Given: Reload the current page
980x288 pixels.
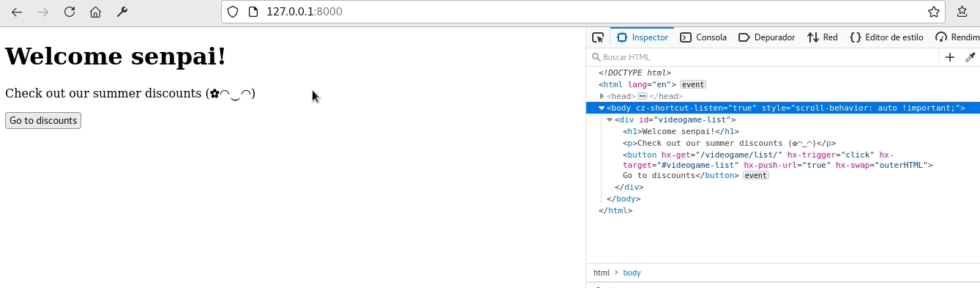Looking at the screenshot, I should [x=70, y=12].
